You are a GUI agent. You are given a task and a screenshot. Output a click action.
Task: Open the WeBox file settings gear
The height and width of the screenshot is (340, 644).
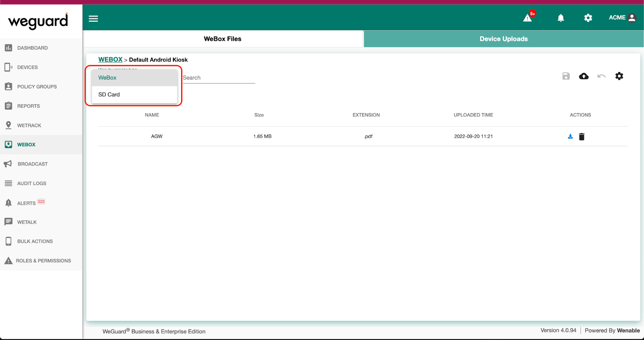(x=619, y=76)
